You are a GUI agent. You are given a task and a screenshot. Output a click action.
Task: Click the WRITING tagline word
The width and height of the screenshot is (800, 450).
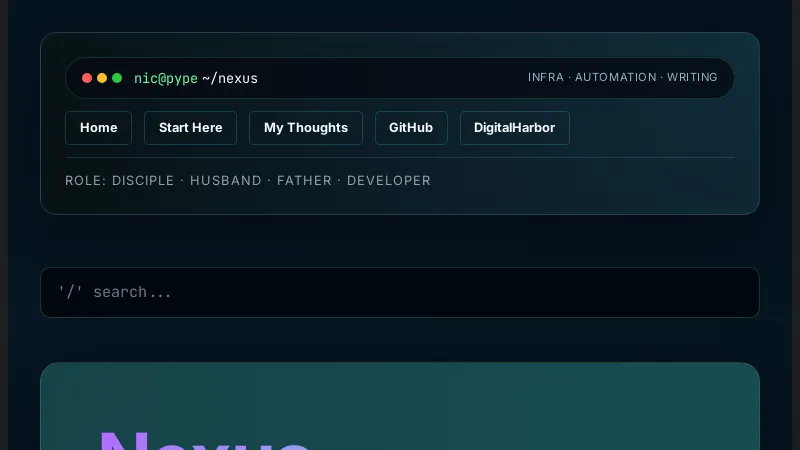692,77
